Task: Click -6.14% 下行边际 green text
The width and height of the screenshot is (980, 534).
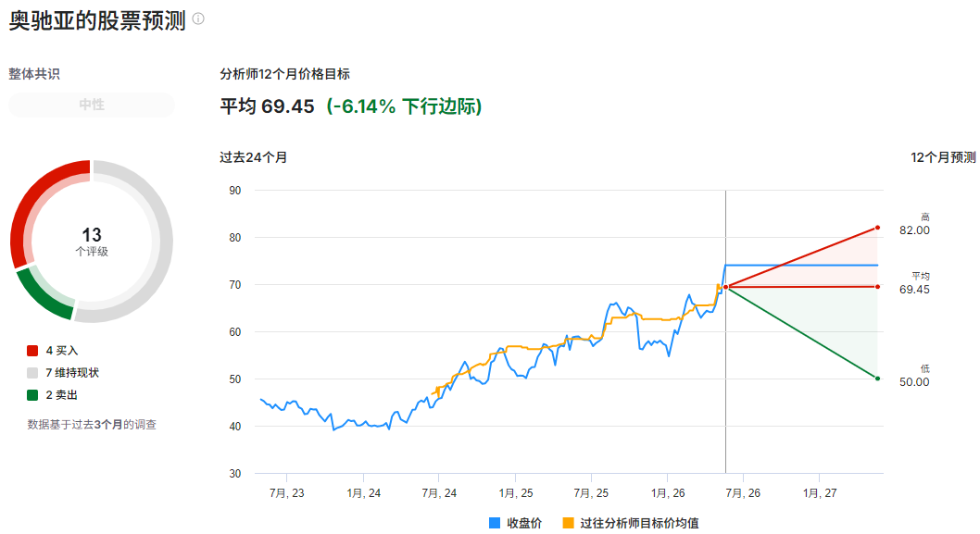Action: click(404, 106)
